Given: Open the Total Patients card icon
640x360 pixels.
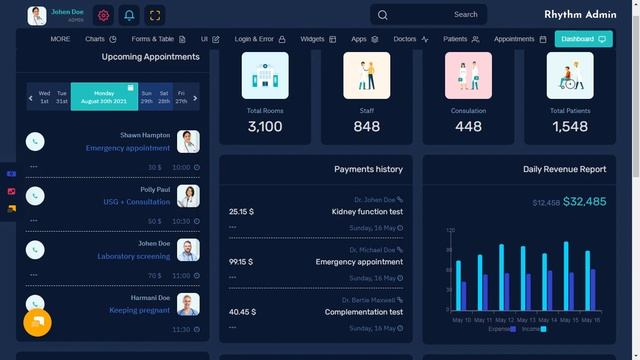Looking at the screenshot, I should point(570,76).
